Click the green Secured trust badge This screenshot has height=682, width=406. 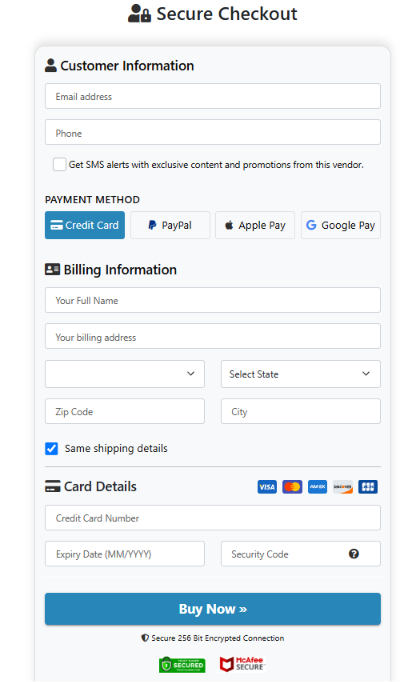[x=182, y=665]
